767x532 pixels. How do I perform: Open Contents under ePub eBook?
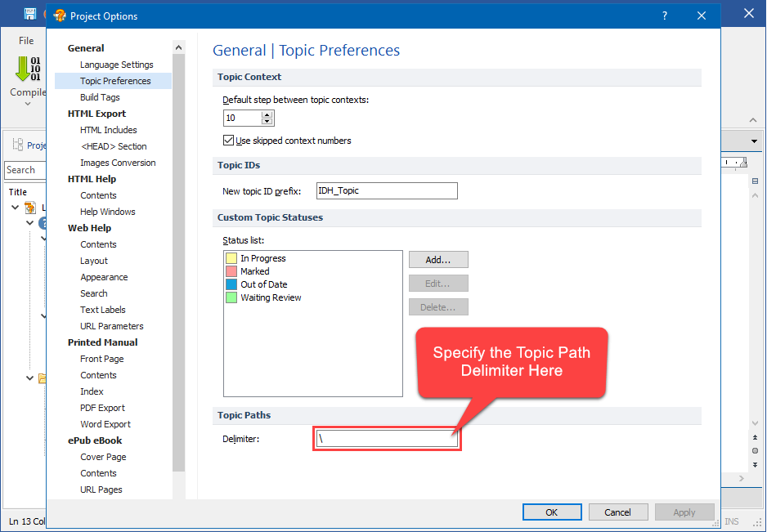[x=98, y=473]
